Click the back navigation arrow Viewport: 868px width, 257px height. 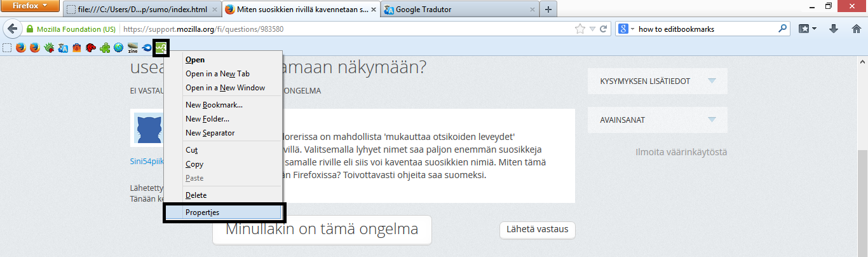point(11,29)
